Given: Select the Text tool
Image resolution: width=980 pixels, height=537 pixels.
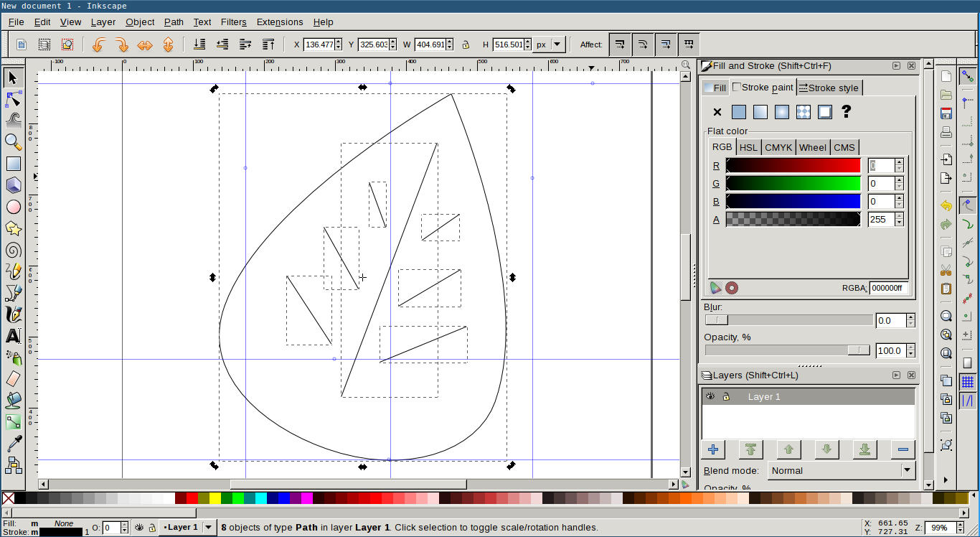Looking at the screenshot, I should (13, 336).
